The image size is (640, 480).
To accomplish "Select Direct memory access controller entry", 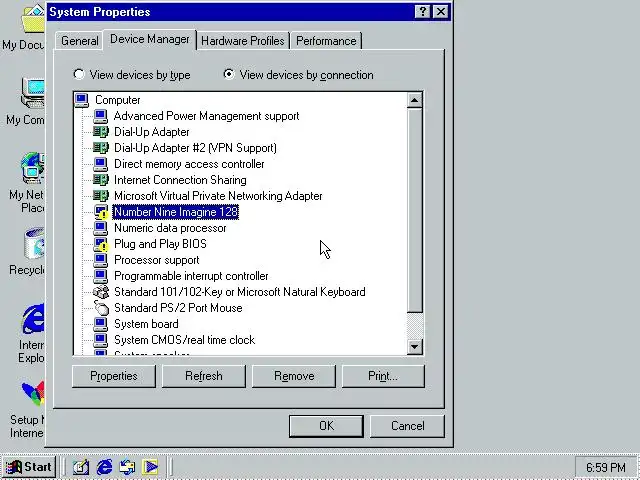I will [x=189, y=164].
